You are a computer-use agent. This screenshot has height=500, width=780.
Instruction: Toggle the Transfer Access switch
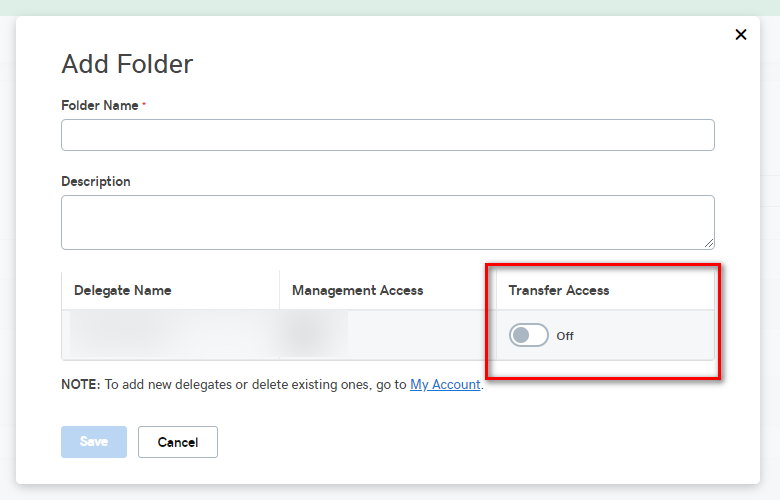pos(528,335)
